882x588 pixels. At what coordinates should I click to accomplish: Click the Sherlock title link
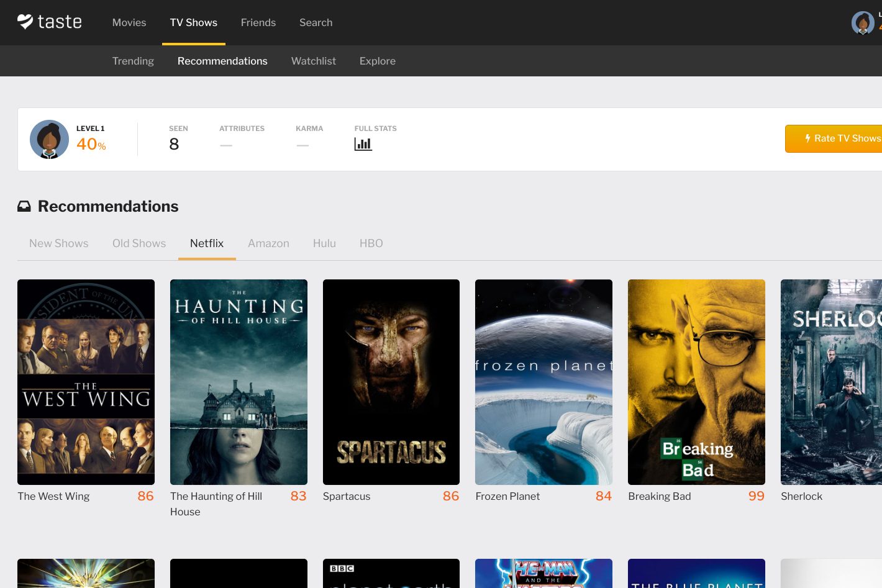[x=801, y=496]
